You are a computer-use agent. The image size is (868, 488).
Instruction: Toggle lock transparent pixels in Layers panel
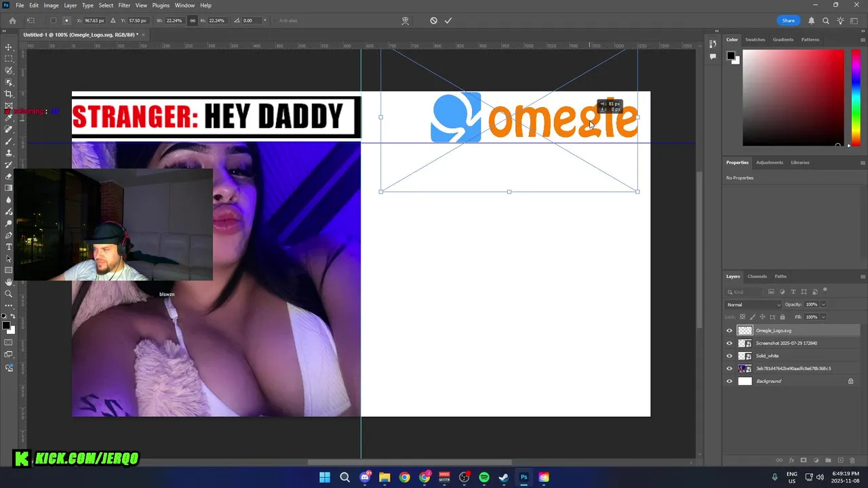[743, 317]
